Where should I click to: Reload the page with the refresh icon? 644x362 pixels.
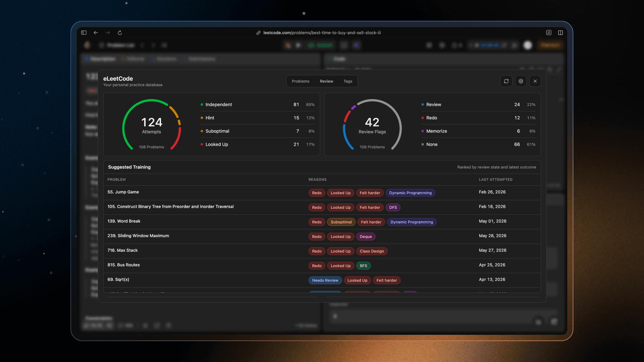pyautogui.click(x=120, y=33)
